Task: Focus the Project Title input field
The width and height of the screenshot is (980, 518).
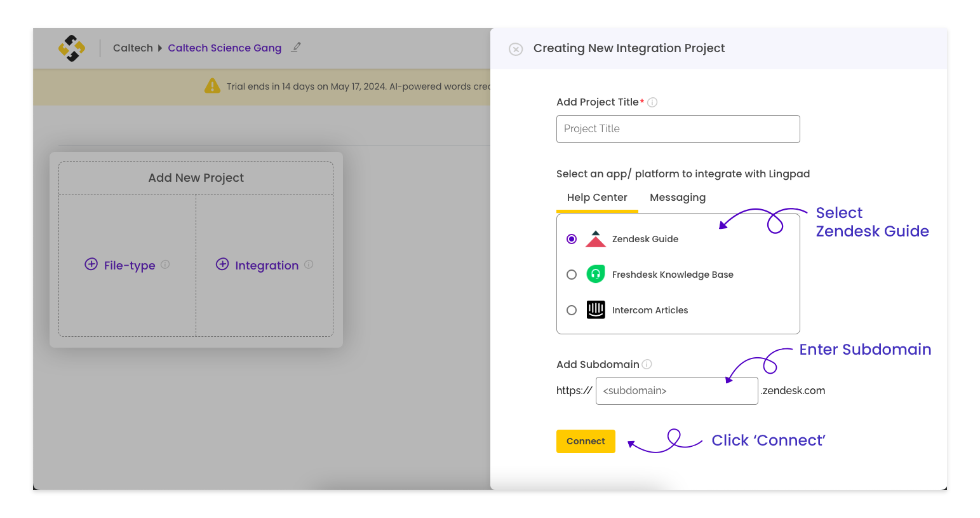Action: point(678,129)
